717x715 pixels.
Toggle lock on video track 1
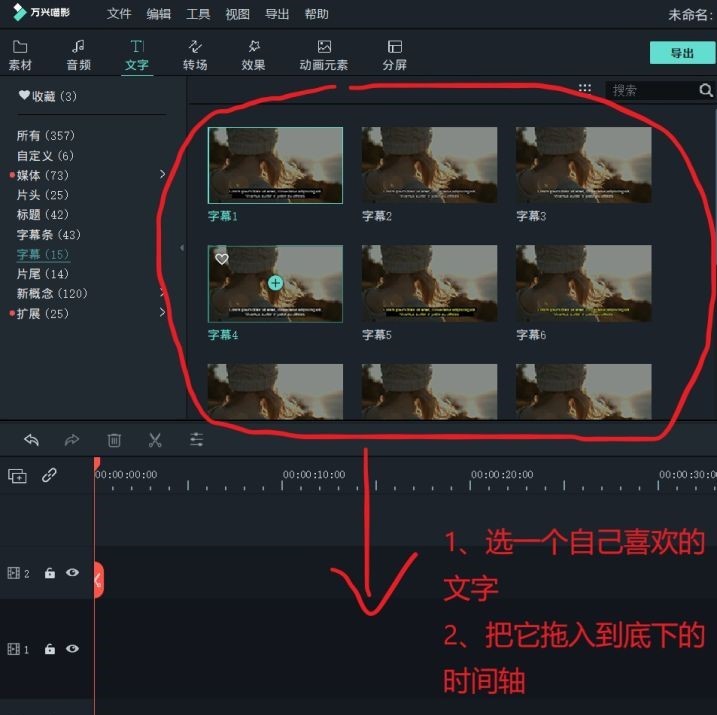pyautogui.click(x=49, y=649)
